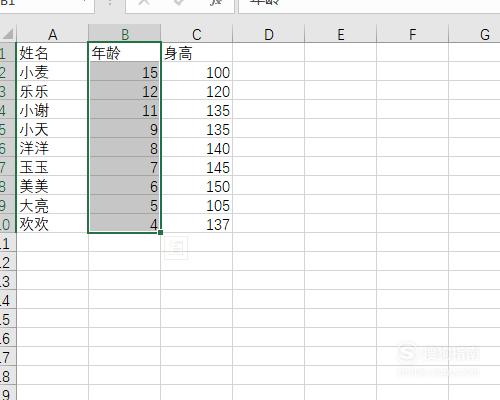Click the age cell with value 12
500x400 pixels.
tap(125, 91)
